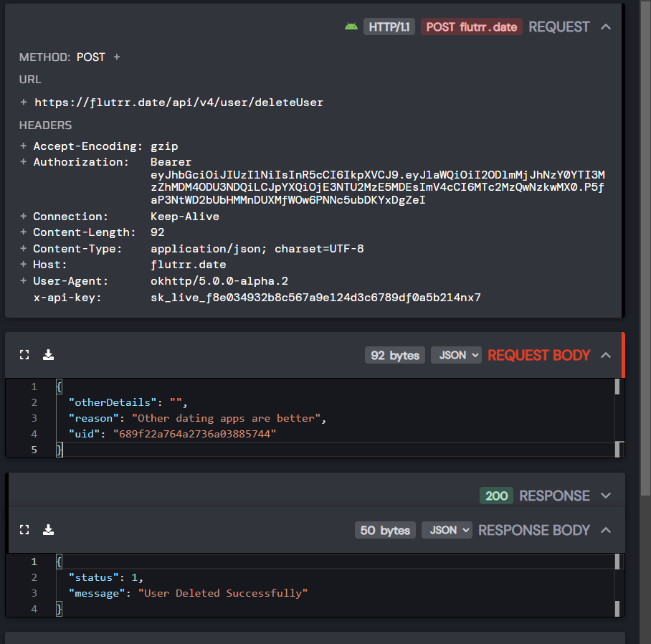Click the RESPONSE BODY heading
The width and height of the screenshot is (651, 644).
(x=534, y=530)
